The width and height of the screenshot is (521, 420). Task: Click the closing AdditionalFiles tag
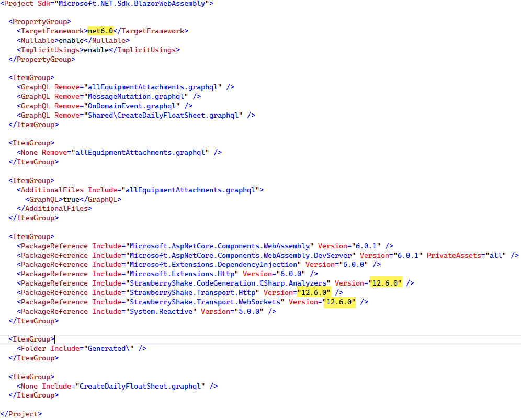pyautogui.click(x=54, y=209)
